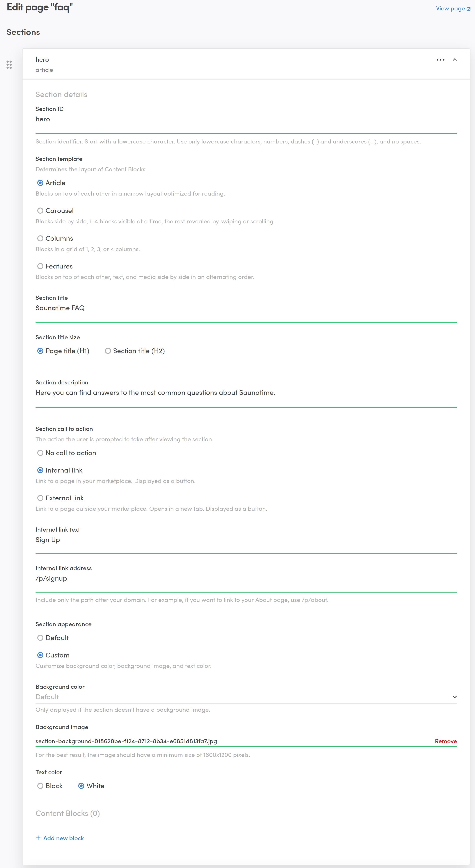This screenshot has height=868, width=475.
Task: Click the plus icon for new block
Action: click(38, 838)
